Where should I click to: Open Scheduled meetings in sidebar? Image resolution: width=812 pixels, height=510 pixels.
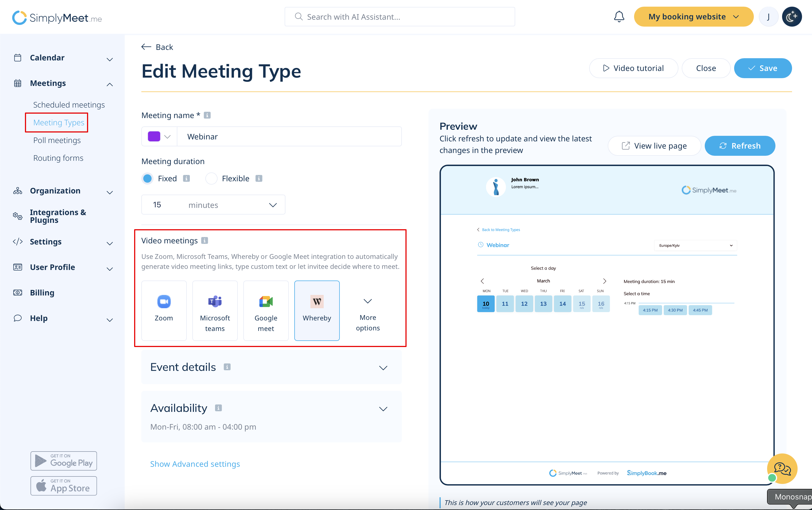click(69, 105)
